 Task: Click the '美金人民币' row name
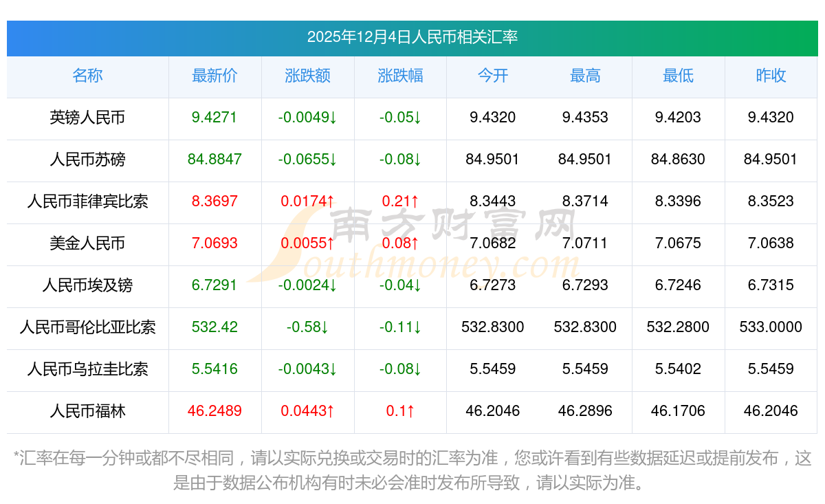87,243
